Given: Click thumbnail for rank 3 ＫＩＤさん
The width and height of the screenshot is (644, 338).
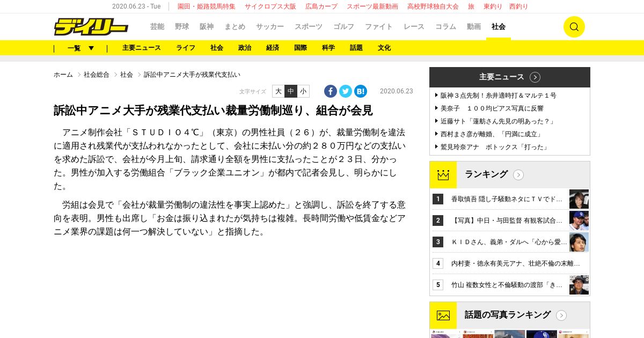Looking at the screenshot, I should [579, 242].
